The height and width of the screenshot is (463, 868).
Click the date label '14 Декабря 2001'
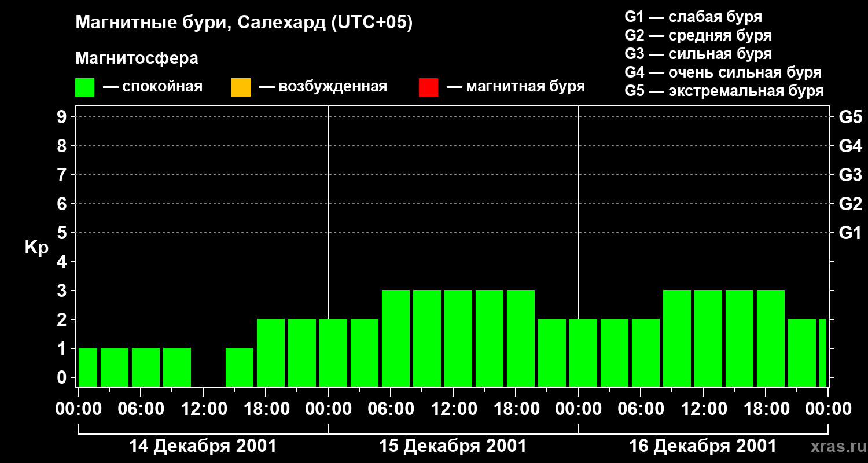[203, 446]
